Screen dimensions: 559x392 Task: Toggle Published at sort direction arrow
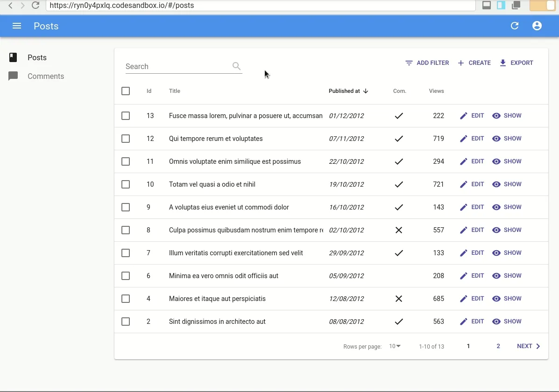pyautogui.click(x=367, y=91)
